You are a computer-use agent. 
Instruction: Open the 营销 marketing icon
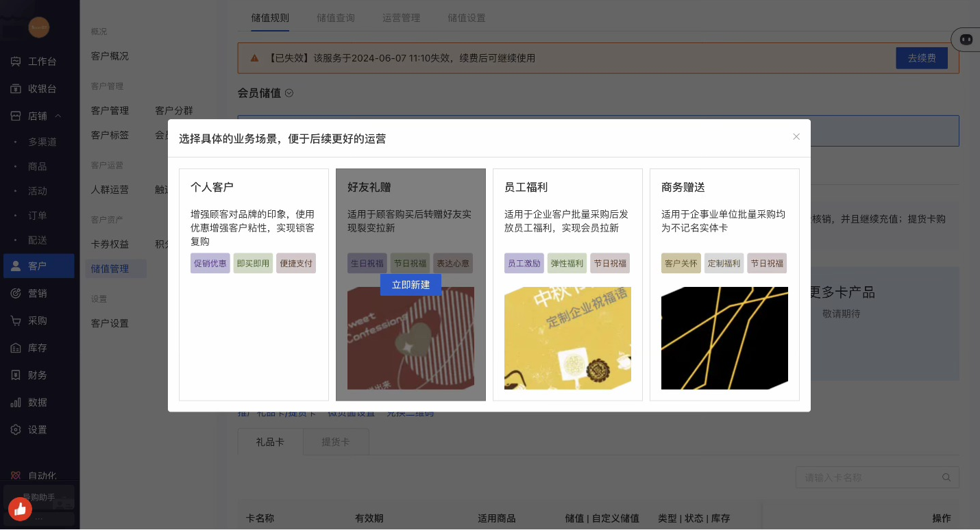(x=16, y=294)
